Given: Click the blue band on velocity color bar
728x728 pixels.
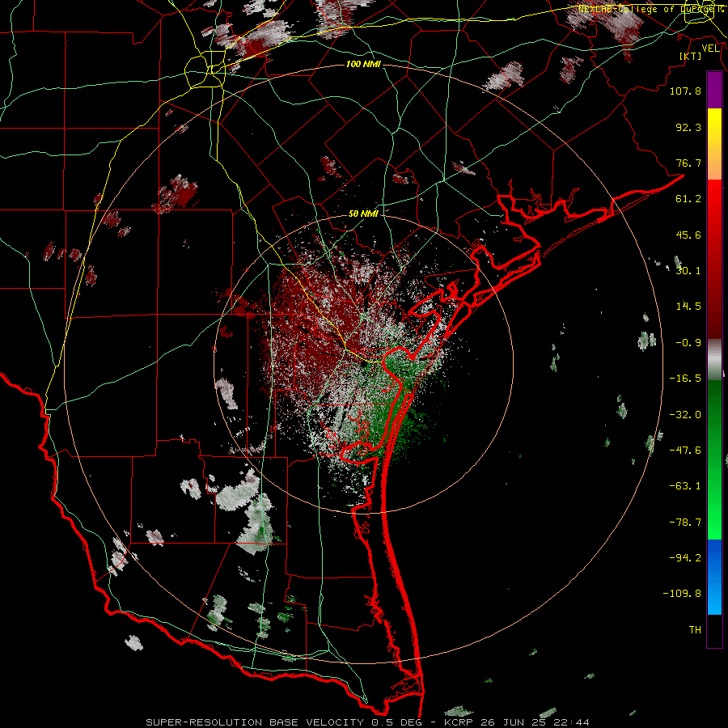Looking at the screenshot, I should point(714,577).
